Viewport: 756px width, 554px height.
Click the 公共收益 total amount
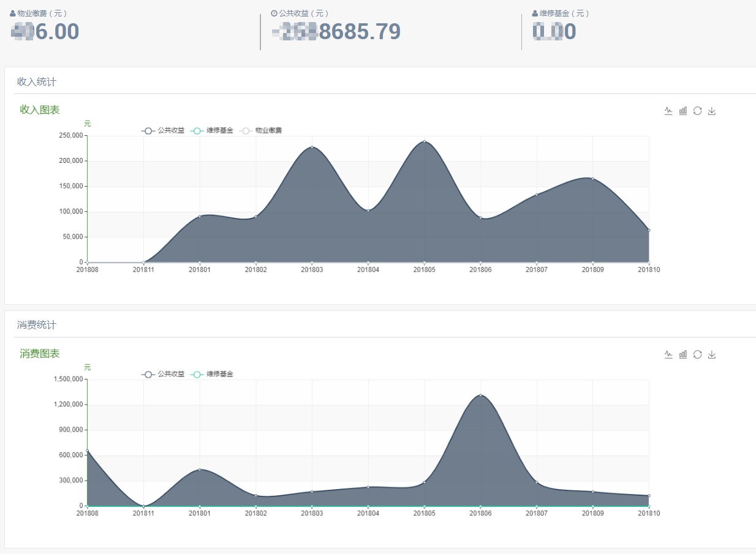(336, 32)
